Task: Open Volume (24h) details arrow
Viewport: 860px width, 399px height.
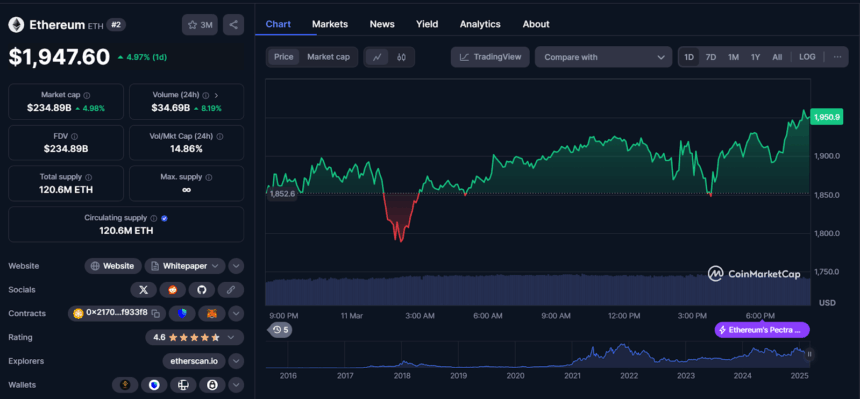Action: (216, 95)
